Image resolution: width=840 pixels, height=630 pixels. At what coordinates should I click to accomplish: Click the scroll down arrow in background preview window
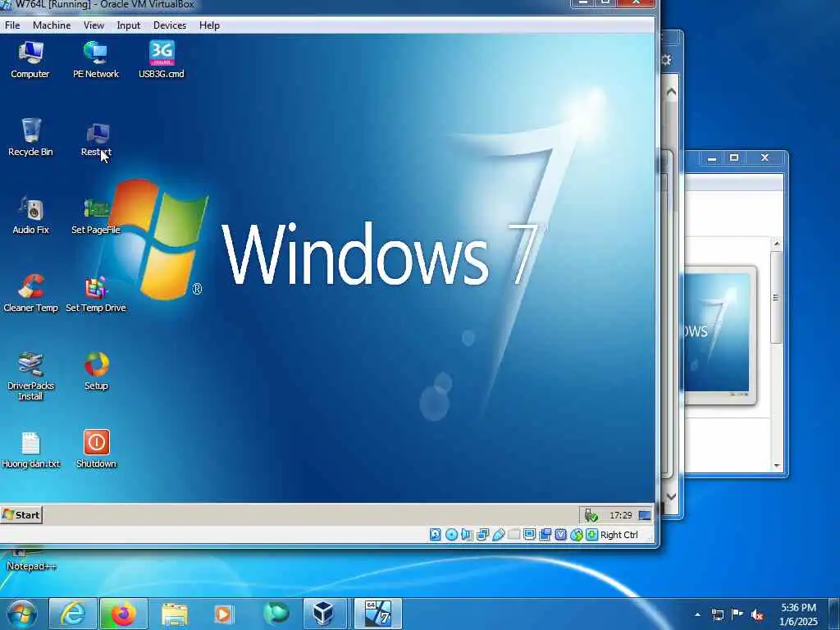(777, 466)
